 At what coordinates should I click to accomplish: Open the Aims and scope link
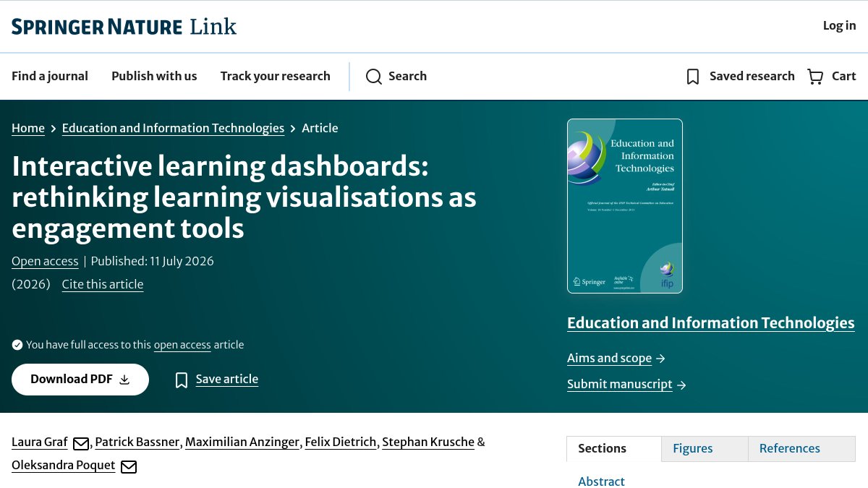[x=609, y=358]
